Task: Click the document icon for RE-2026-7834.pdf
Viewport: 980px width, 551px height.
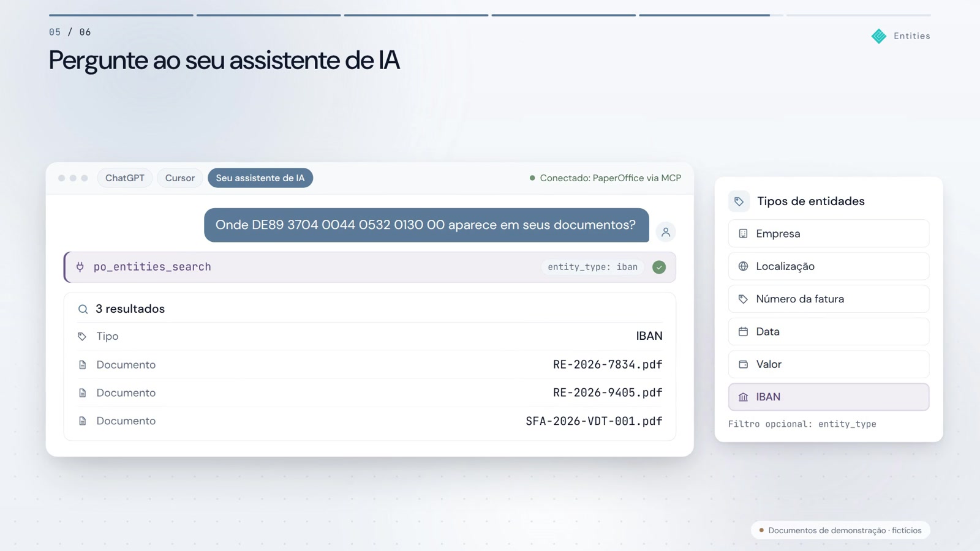Action: [x=83, y=365]
